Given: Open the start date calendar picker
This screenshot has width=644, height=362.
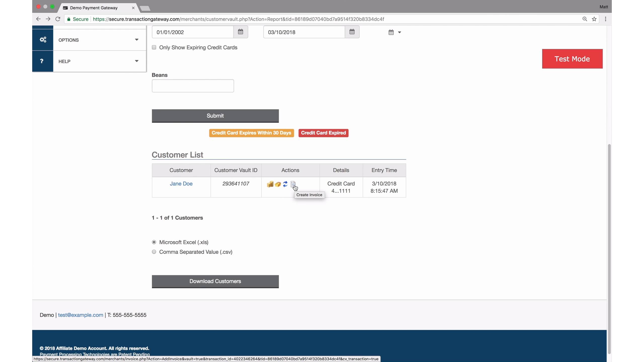Looking at the screenshot, I should 240,32.
